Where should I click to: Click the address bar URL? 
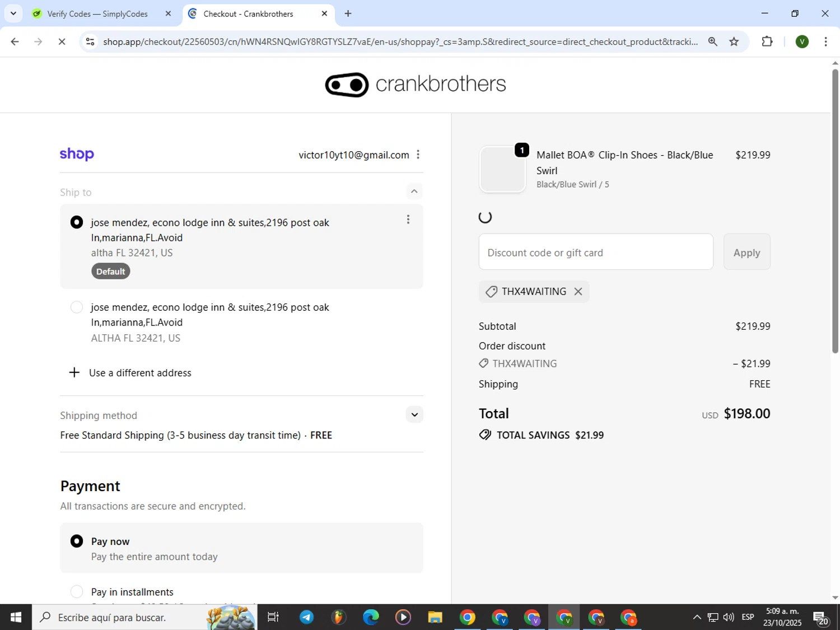[x=400, y=42]
